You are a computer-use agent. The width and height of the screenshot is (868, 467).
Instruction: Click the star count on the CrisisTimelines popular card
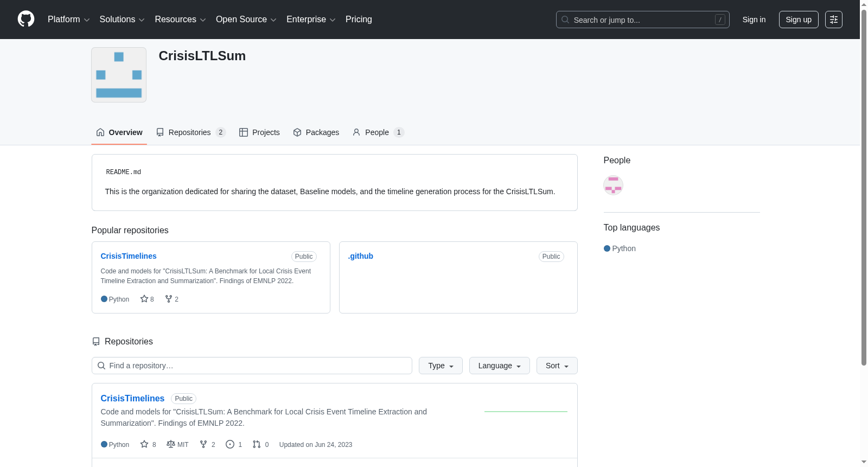click(x=147, y=299)
